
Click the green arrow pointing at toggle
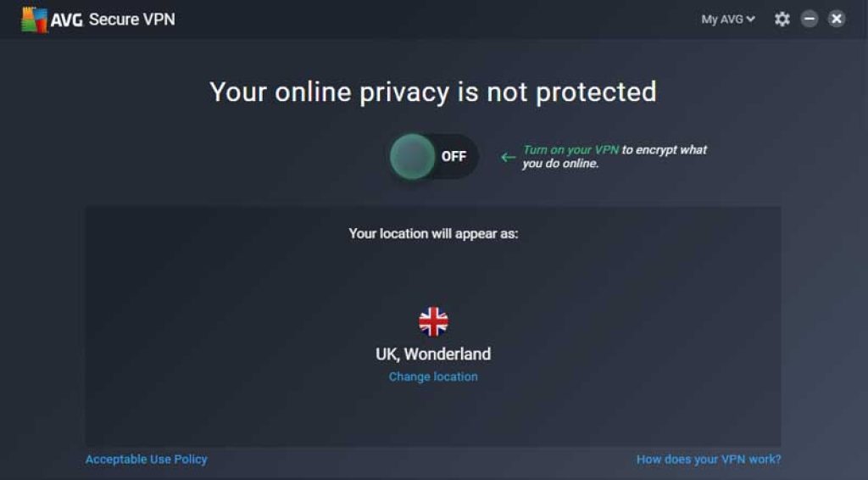click(x=508, y=158)
